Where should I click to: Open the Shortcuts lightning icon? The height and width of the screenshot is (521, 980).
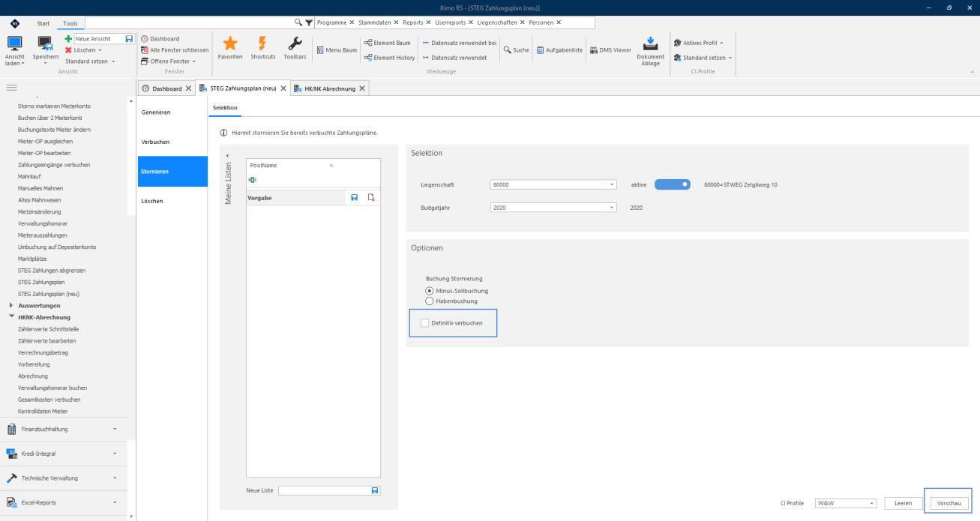pyautogui.click(x=262, y=44)
